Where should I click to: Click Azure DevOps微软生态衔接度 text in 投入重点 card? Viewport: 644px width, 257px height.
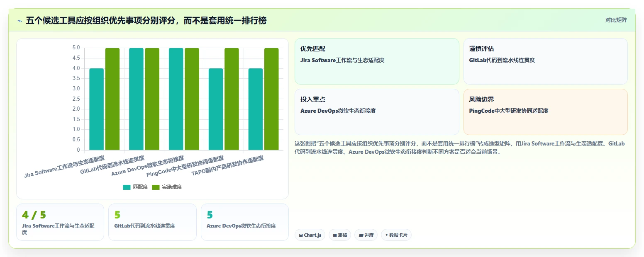coord(338,111)
